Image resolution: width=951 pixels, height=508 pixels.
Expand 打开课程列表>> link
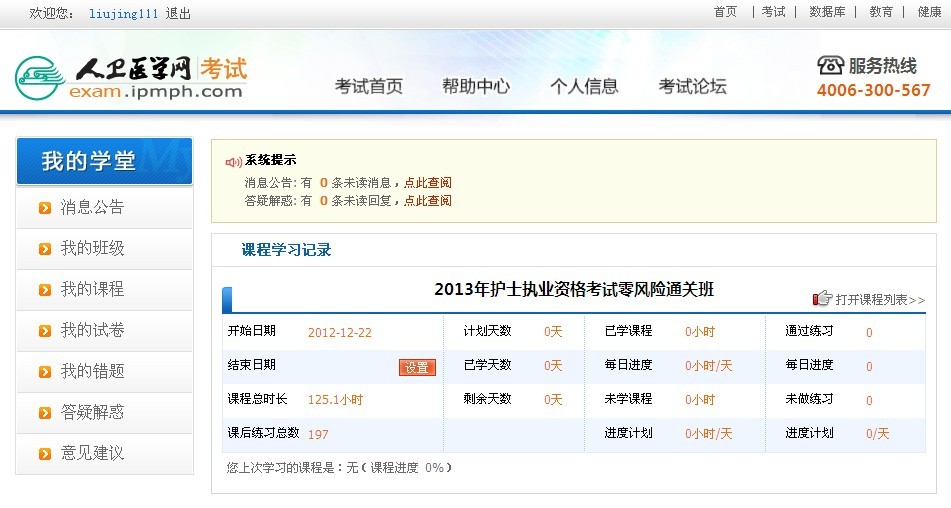pos(880,299)
